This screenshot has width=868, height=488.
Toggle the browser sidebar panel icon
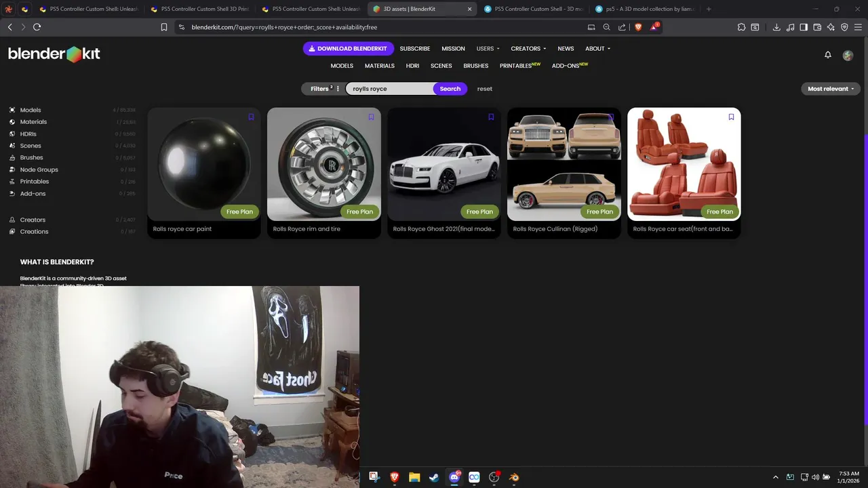click(x=804, y=27)
